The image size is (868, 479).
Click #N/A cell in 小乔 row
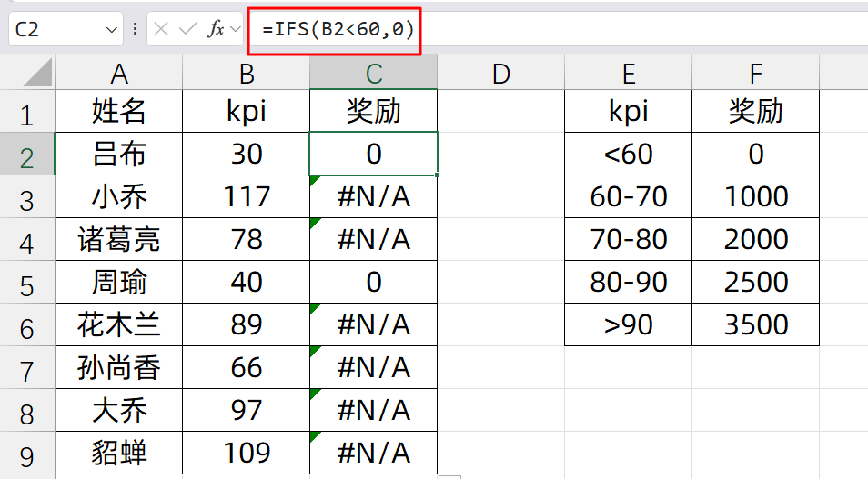(374, 196)
